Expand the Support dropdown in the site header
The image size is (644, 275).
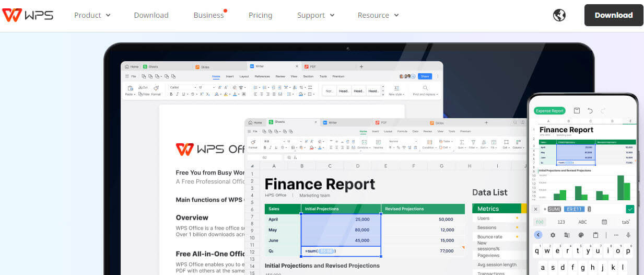[315, 15]
